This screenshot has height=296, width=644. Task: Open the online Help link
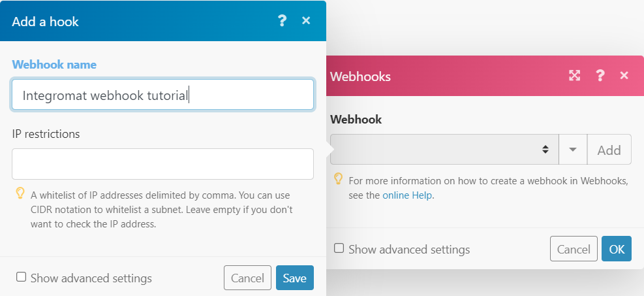pyautogui.click(x=408, y=195)
